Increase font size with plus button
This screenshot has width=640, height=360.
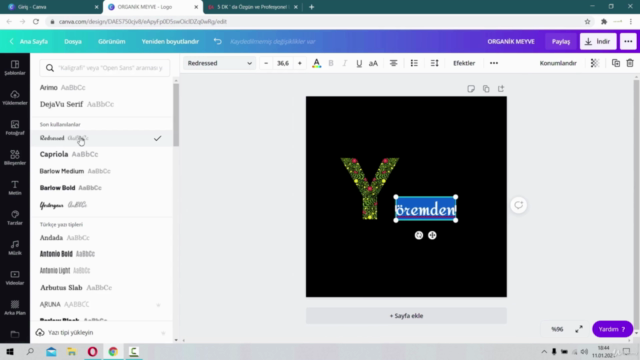pyautogui.click(x=300, y=63)
